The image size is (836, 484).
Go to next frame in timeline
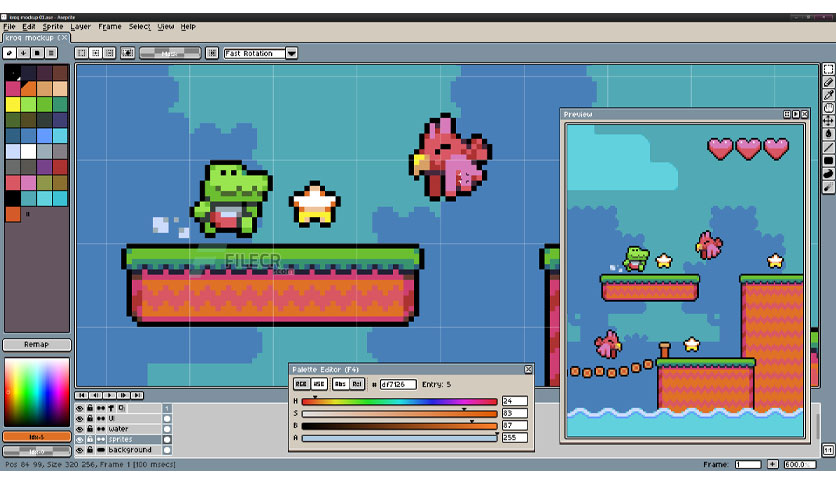click(x=123, y=395)
